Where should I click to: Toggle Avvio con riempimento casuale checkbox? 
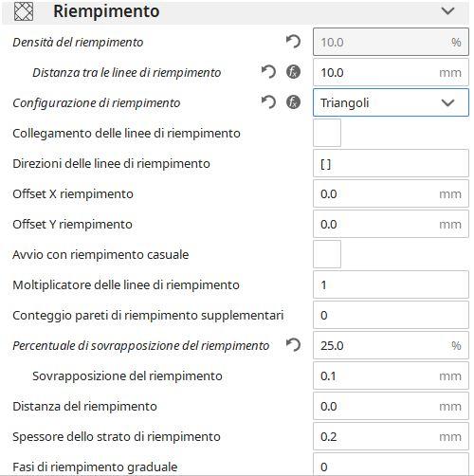coord(327,254)
